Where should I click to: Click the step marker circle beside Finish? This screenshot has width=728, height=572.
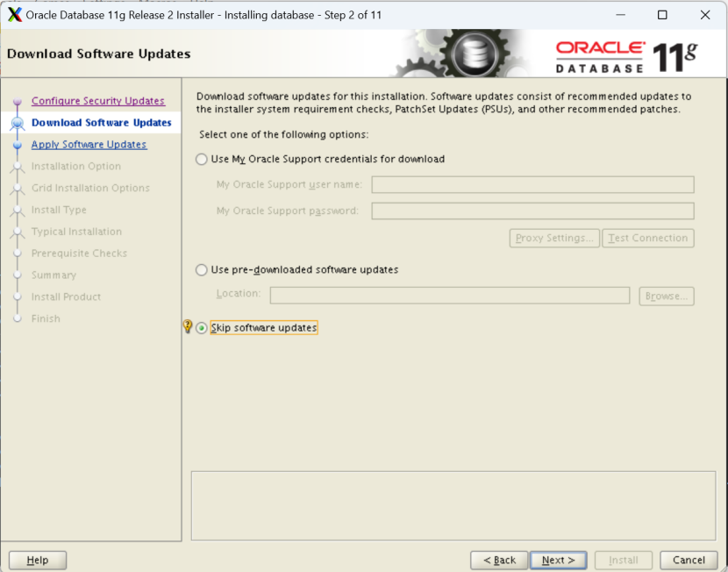[18, 318]
